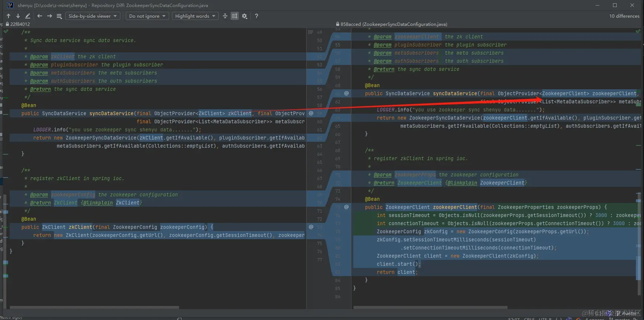Toggle the right pane lock icon beside 858acced
The image size is (644, 320).
click(x=337, y=24)
